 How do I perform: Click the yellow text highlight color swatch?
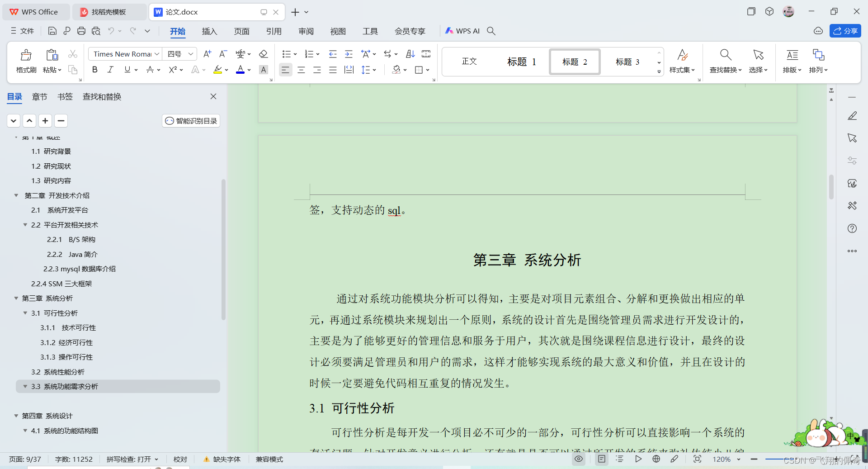[217, 70]
